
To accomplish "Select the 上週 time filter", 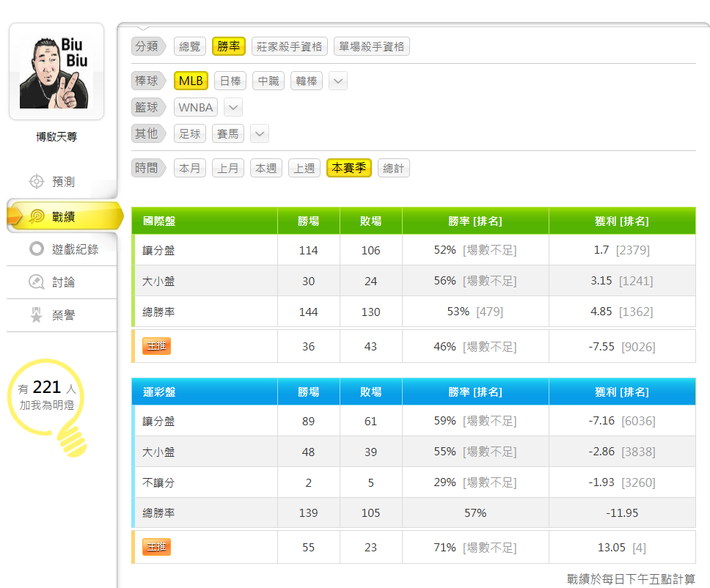I will click(x=304, y=168).
